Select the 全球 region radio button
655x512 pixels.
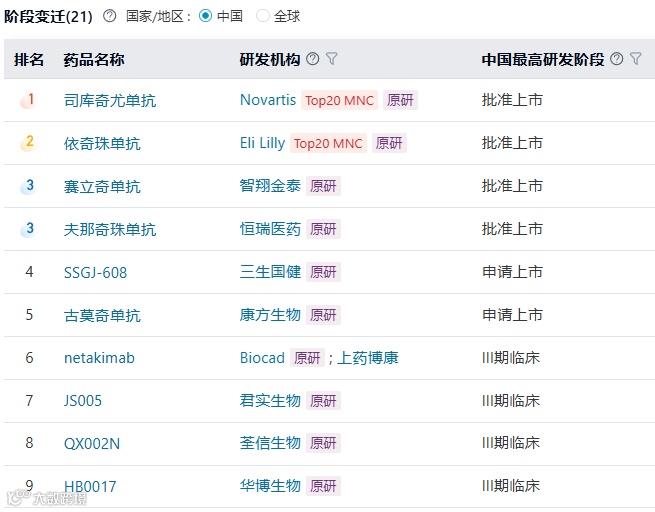click(x=263, y=16)
